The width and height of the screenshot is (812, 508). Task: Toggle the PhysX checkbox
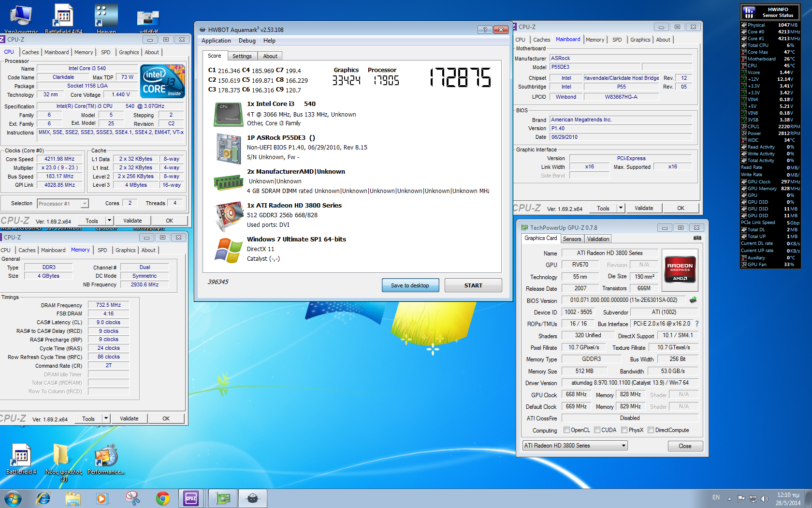[x=624, y=430]
